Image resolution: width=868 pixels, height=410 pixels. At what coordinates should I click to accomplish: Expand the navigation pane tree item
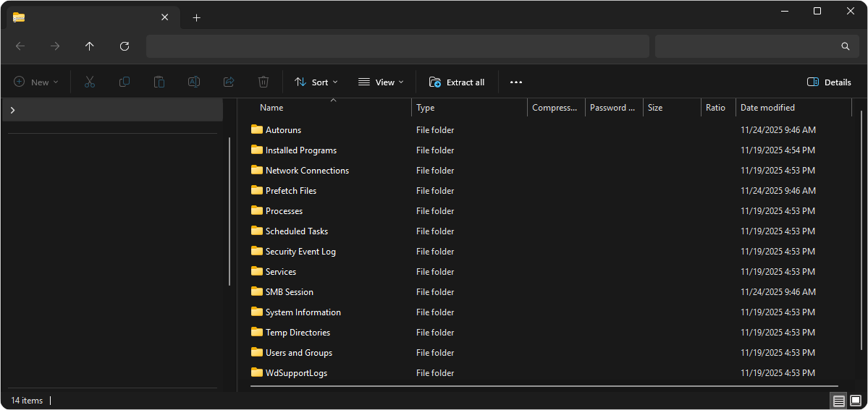click(x=12, y=110)
